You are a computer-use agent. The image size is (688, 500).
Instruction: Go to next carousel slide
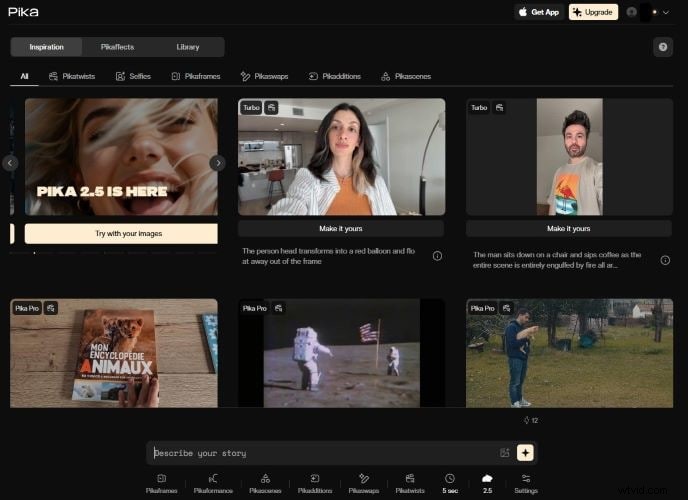pos(218,163)
